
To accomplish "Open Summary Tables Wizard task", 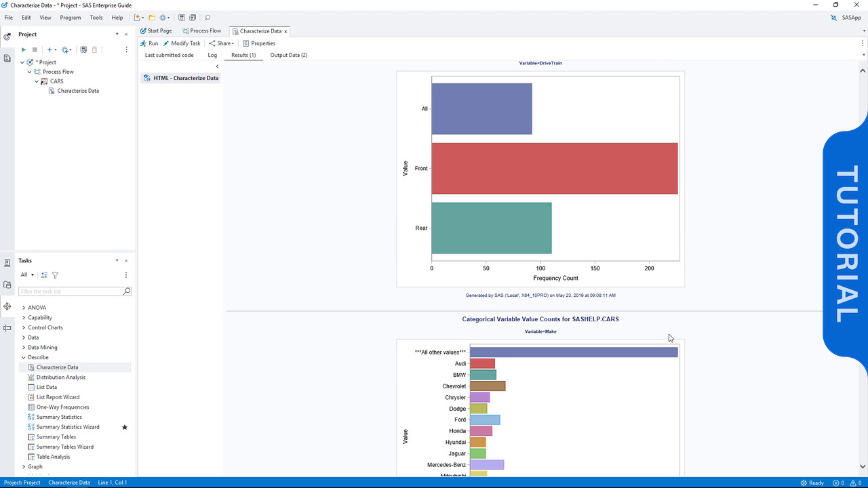I will coord(65,447).
